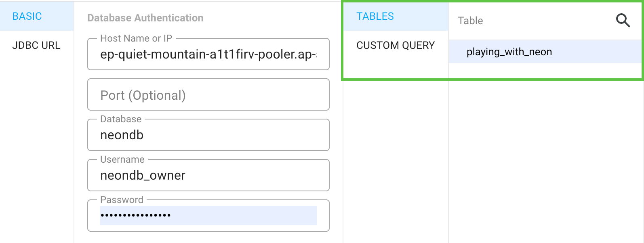Click the masked password dots
Image resolution: width=644 pixels, height=243 pixels.
[x=135, y=215]
